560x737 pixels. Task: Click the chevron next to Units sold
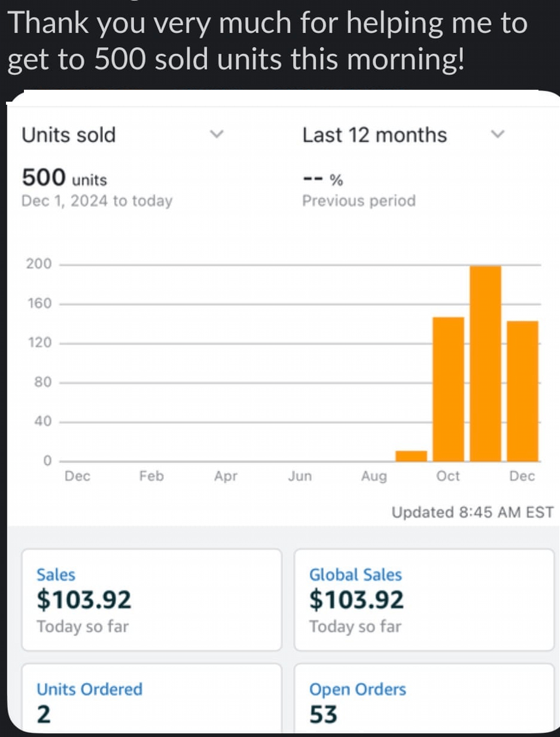(217, 134)
